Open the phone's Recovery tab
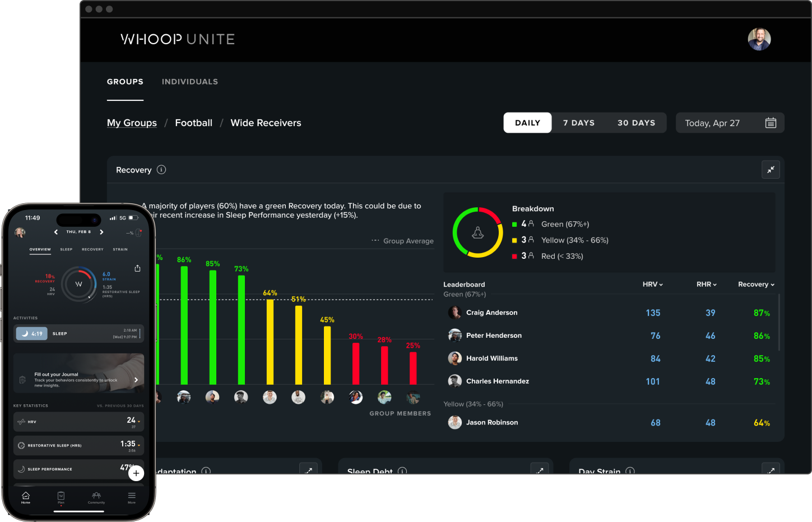The width and height of the screenshot is (812, 522). [92, 249]
